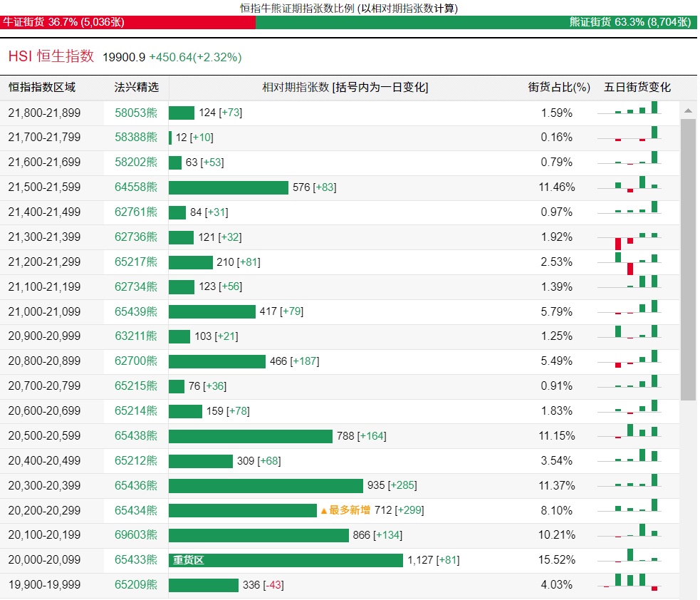Open the 58388熊 warrant link
The height and width of the screenshot is (600, 700).
tap(136, 137)
